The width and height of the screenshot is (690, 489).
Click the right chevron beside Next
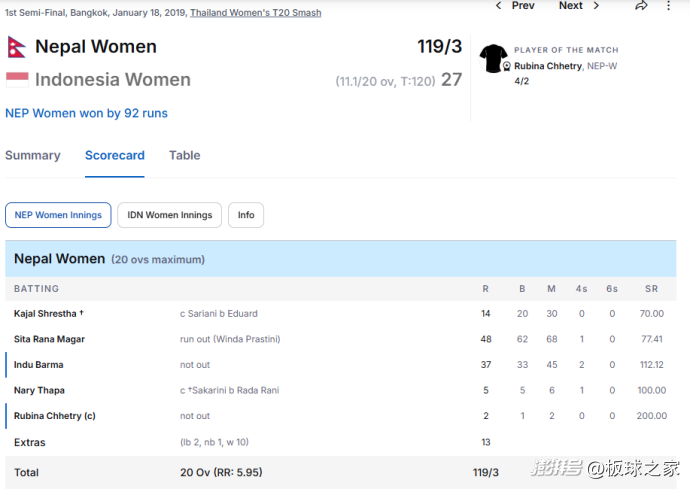tap(596, 6)
